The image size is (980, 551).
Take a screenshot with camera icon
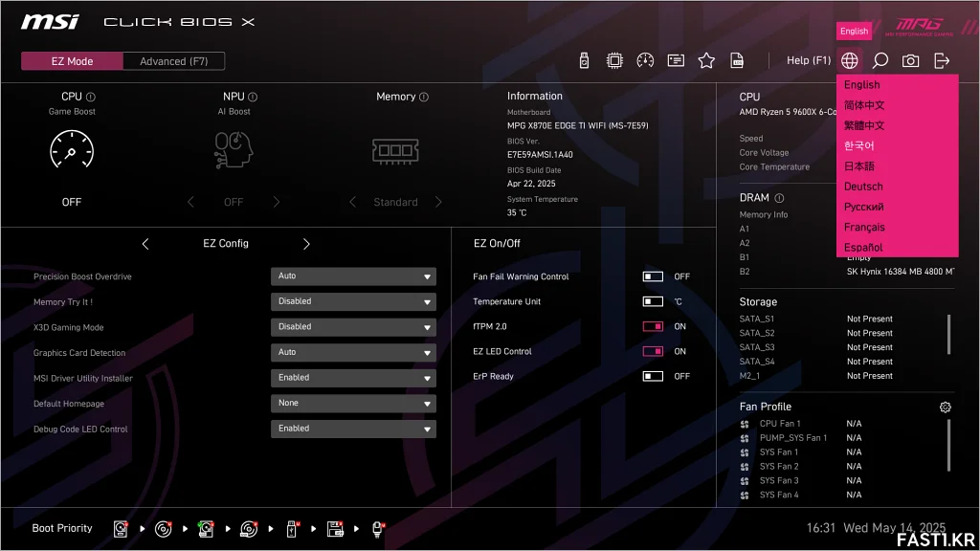[x=911, y=60]
